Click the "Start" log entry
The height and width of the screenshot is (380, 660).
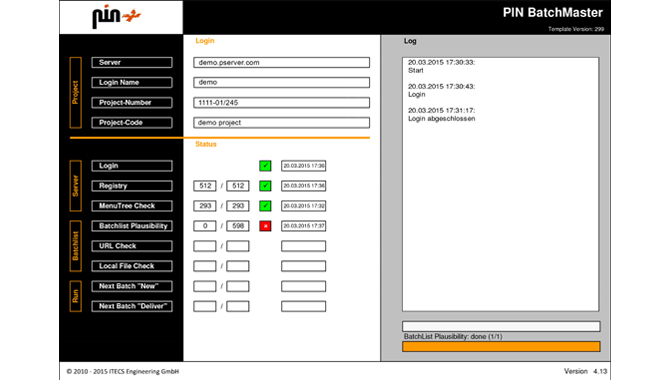pos(416,70)
